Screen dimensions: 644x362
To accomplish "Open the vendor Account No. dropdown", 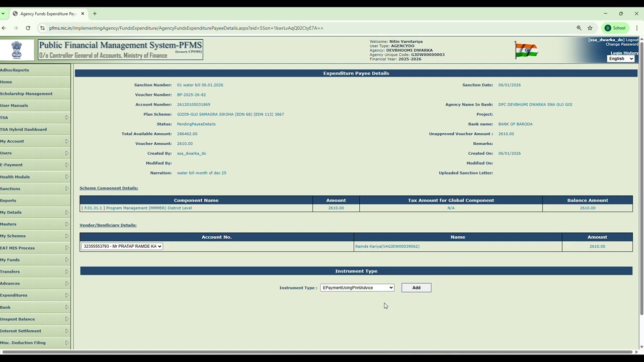I will (x=122, y=246).
